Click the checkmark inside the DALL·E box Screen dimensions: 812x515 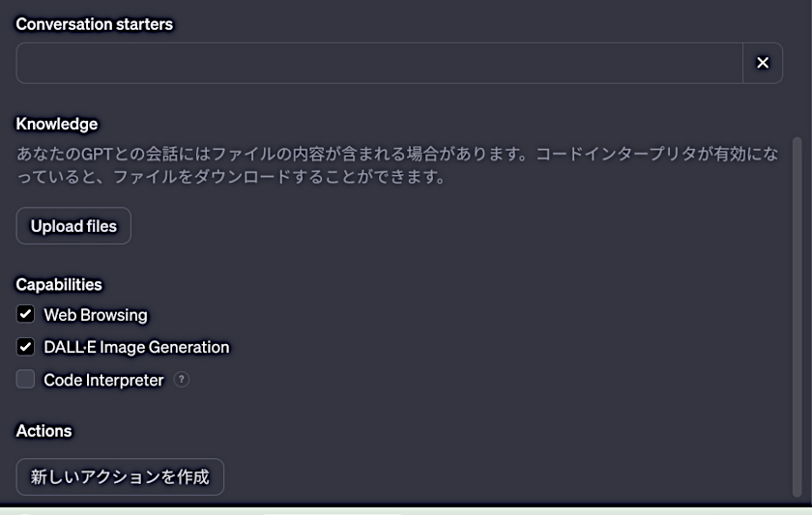(x=25, y=346)
